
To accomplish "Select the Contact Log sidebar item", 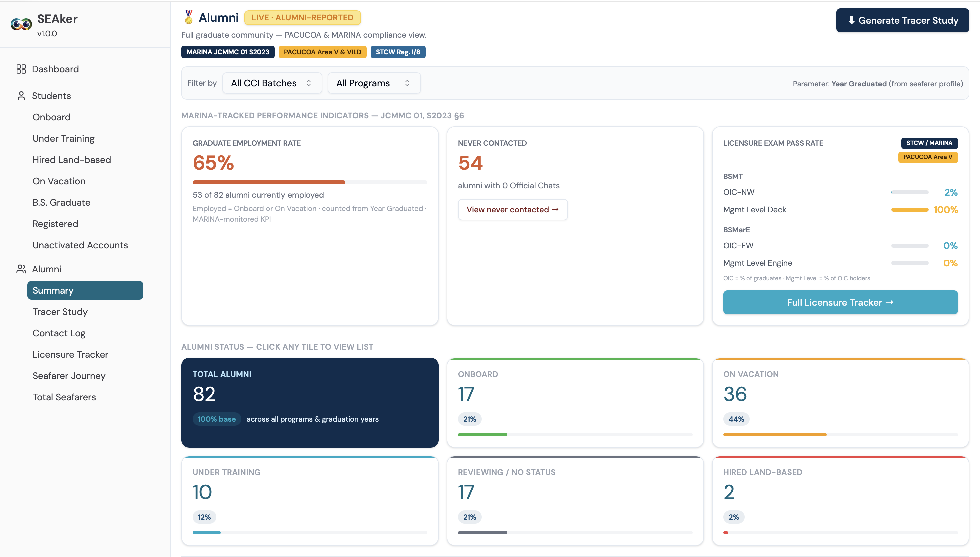I will (x=59, y=333).
